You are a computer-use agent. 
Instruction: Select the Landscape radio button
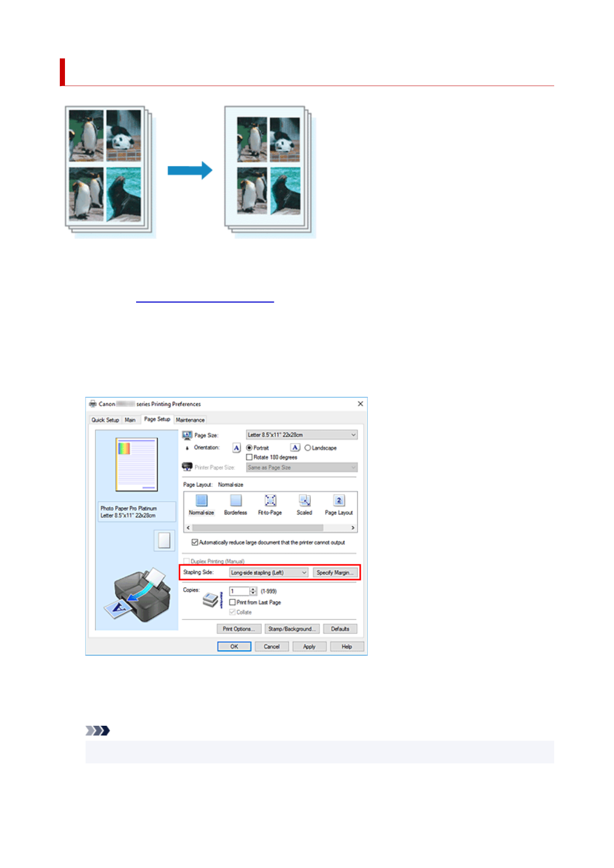point(308,448)
